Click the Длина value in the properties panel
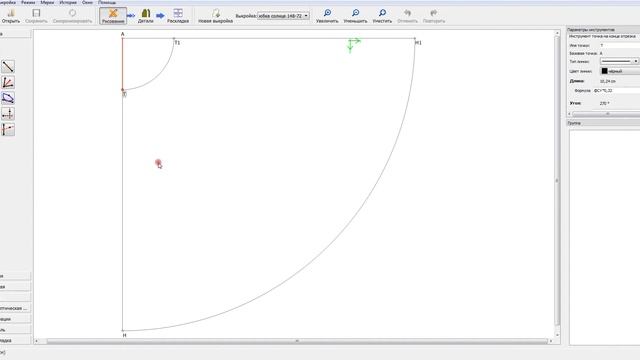 click(x=608, y=81)
